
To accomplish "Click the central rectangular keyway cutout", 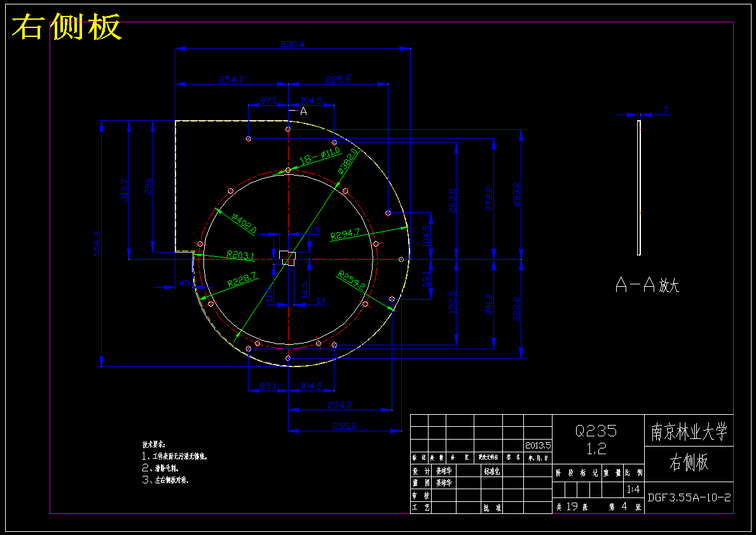I will click(x=287, y=258).
